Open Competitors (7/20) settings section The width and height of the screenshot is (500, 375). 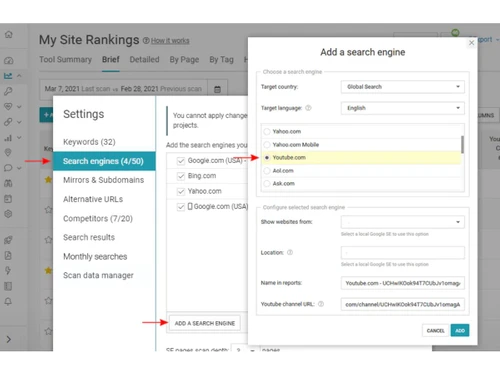pyautogui.click(x=98, y=219)
